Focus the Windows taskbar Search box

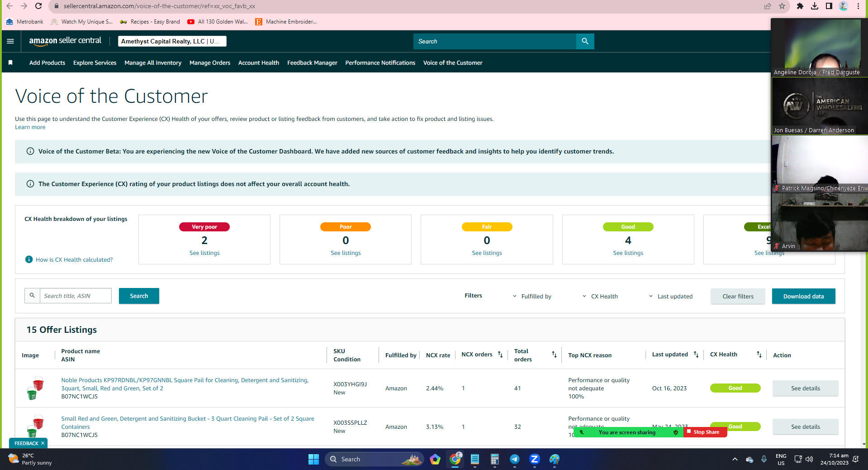pyautogui.click(x=375, y=459)
